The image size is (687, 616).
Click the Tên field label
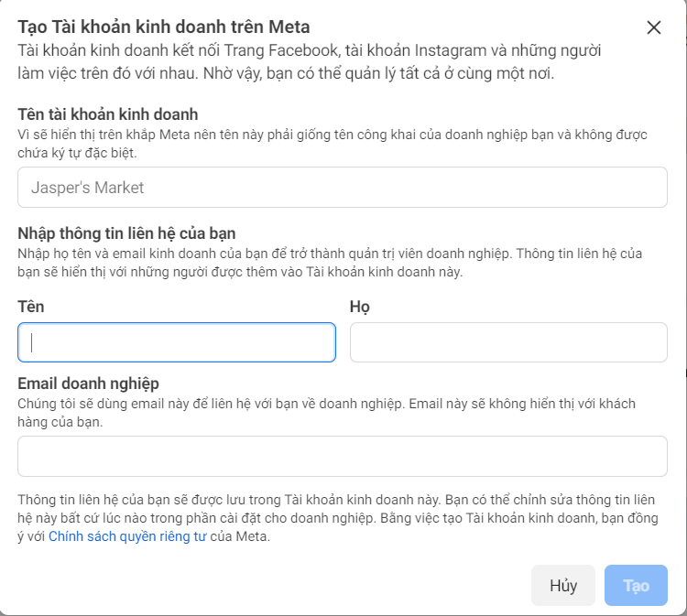click(31, 307)
